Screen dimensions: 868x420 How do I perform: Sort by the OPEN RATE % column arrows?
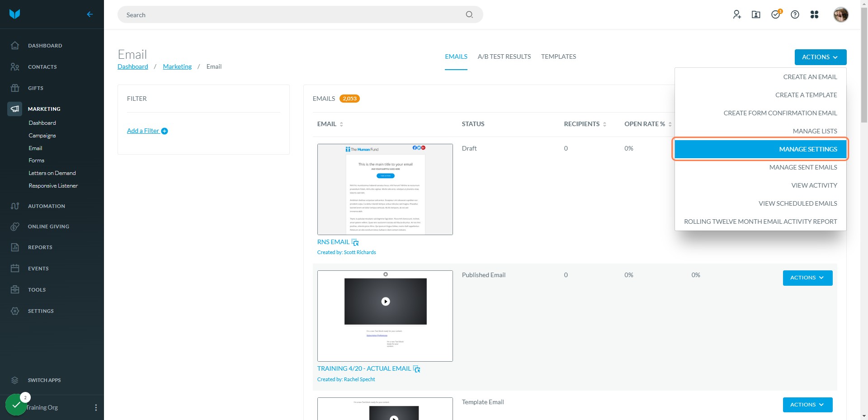pos(670,124)
